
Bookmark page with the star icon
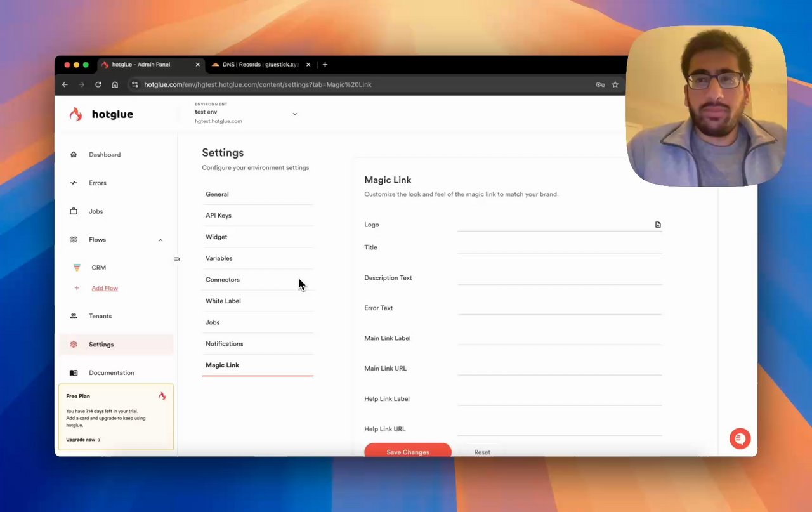(x=615, y=84)
